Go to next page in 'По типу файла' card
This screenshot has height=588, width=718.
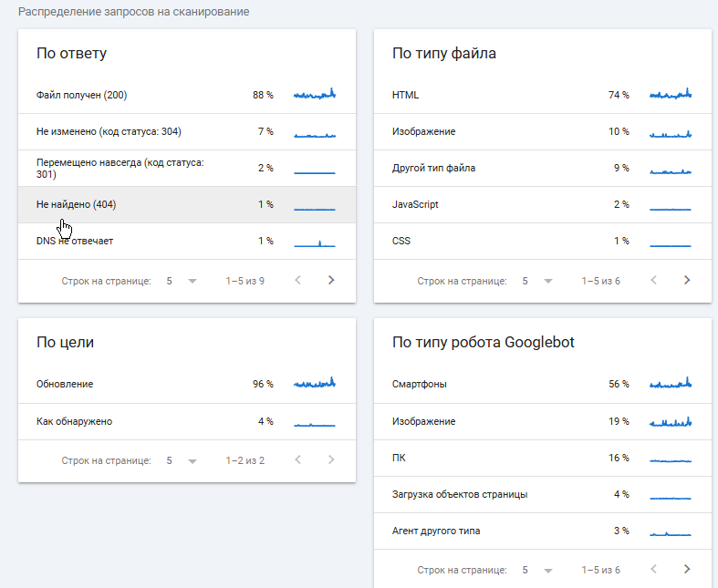(687, 280)
